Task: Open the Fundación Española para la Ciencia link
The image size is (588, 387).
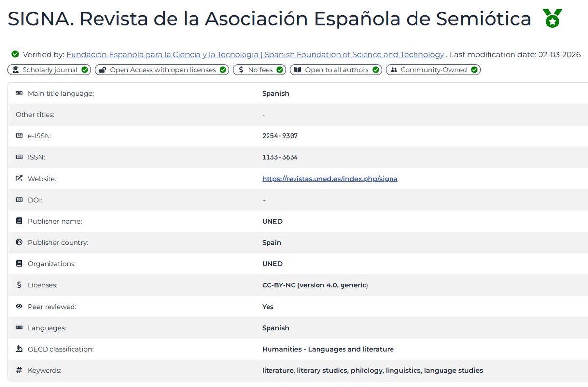Action: (255, 54)
